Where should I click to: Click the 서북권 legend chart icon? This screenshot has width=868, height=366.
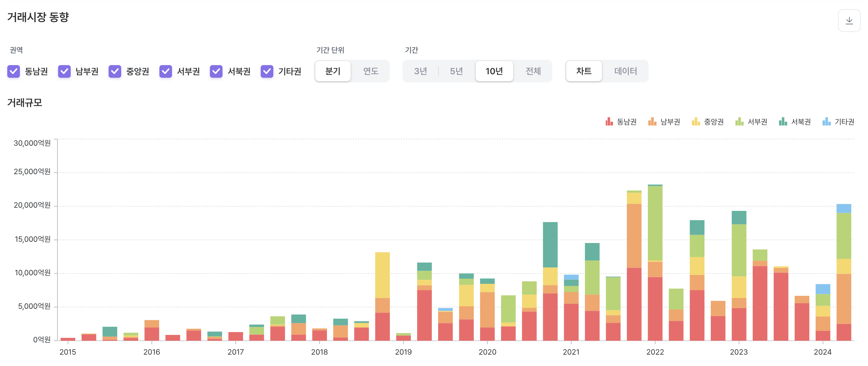[783, 121]
